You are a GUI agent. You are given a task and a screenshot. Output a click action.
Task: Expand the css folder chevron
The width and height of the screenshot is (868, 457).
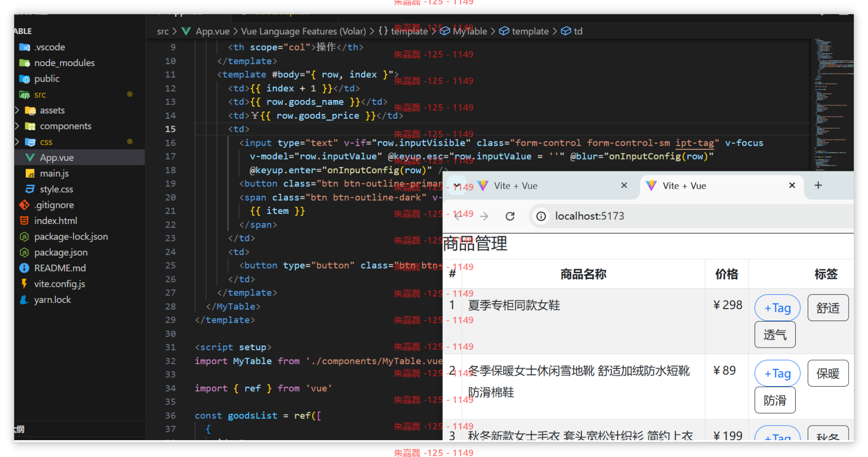coord(17,142)
